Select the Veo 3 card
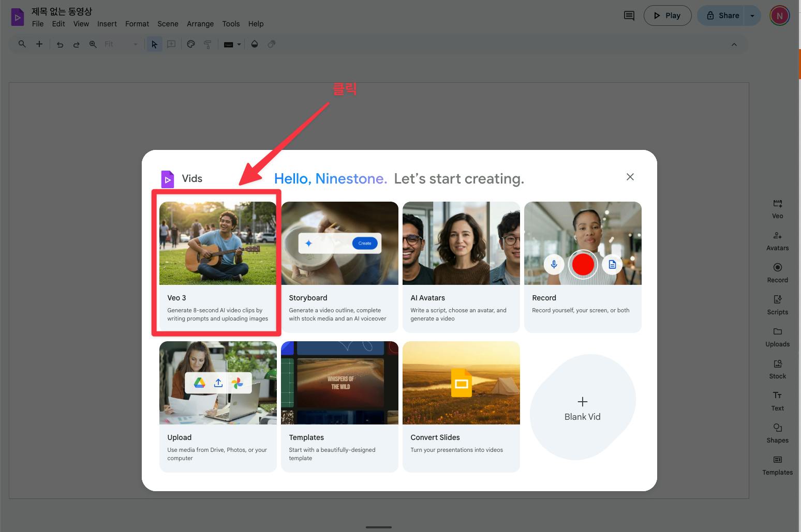 [x=218, y=267]
